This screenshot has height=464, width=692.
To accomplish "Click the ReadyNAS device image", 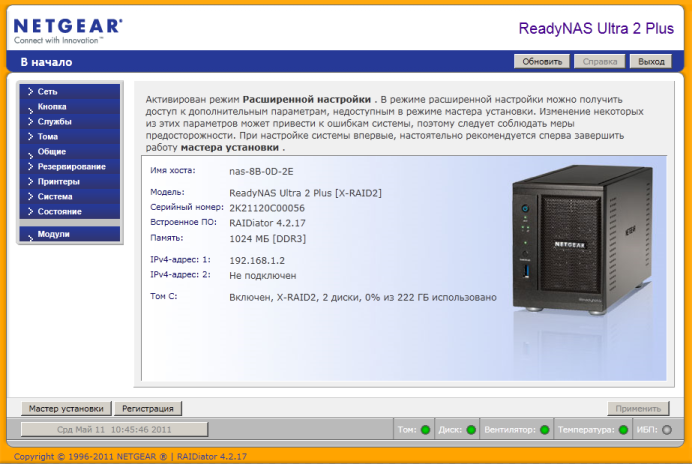I will point(582,240).
